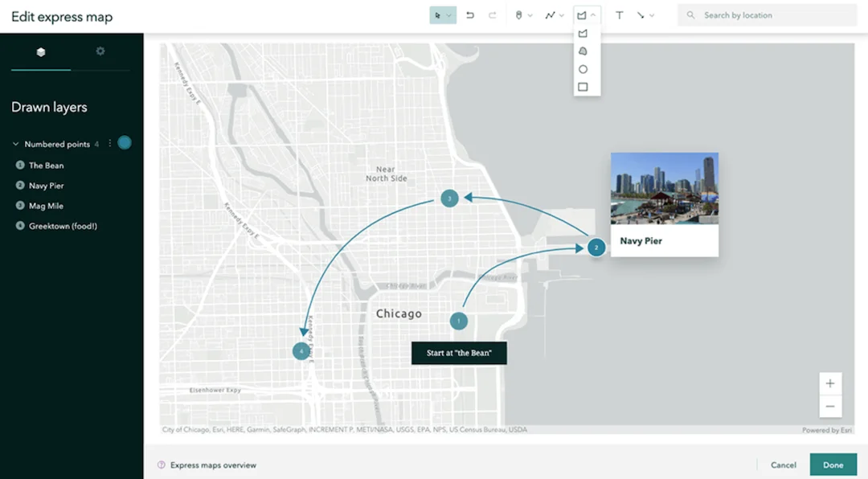Open the settings gear tab in sidebar

(x=100, y=51)
